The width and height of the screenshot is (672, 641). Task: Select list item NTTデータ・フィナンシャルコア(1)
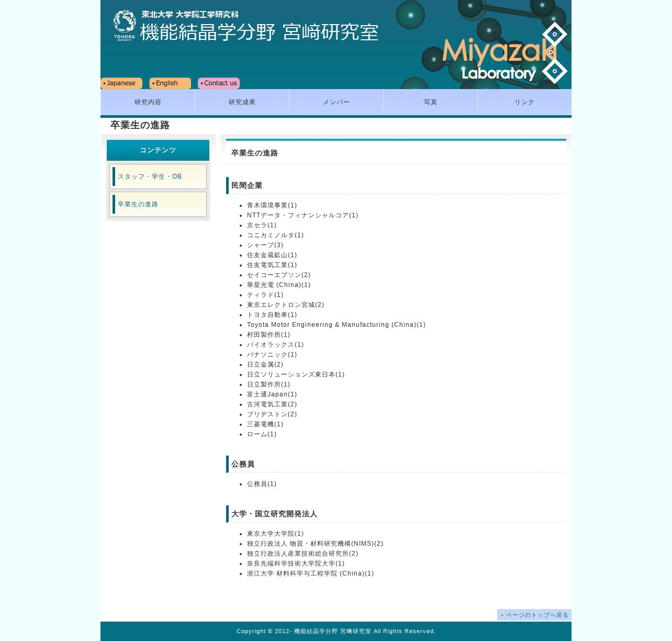303,215
